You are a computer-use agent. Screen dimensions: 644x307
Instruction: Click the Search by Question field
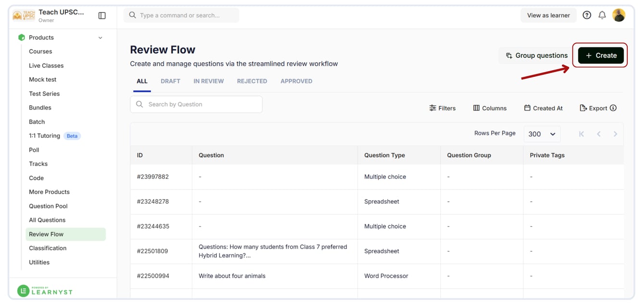pos(196,104)
